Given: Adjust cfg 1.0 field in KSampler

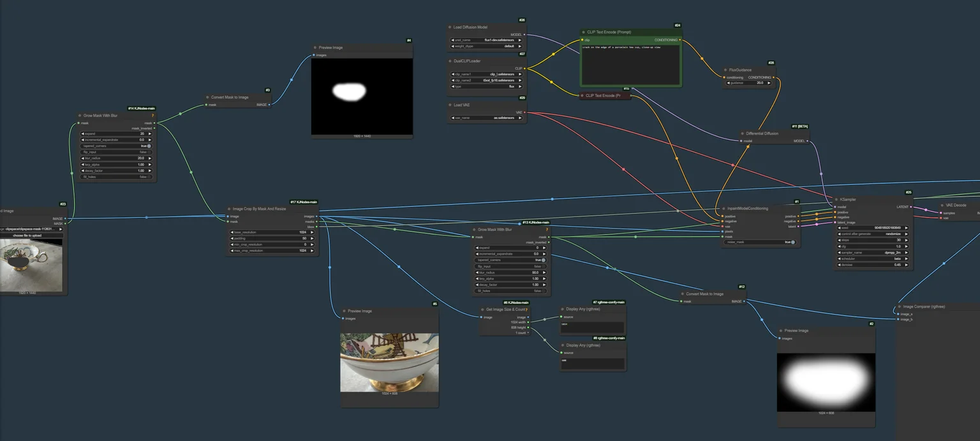Looking at the screenshot, I should click(873, 246).
